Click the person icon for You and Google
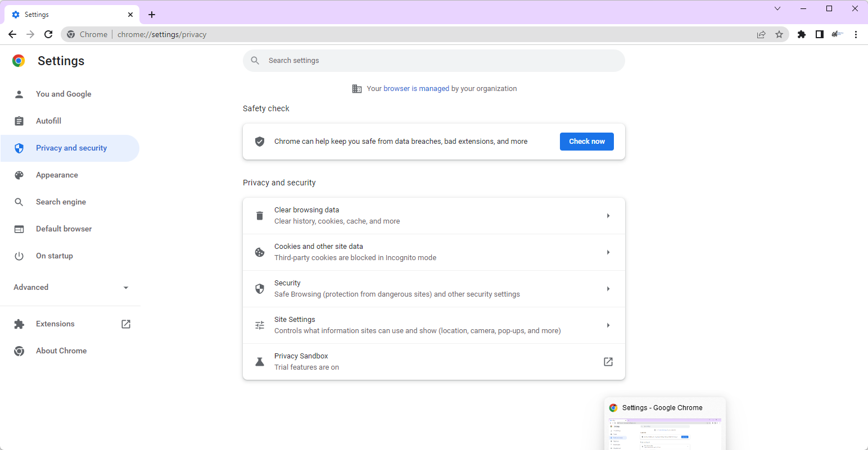This screenshot has height=450, width=868. (19, 94)
